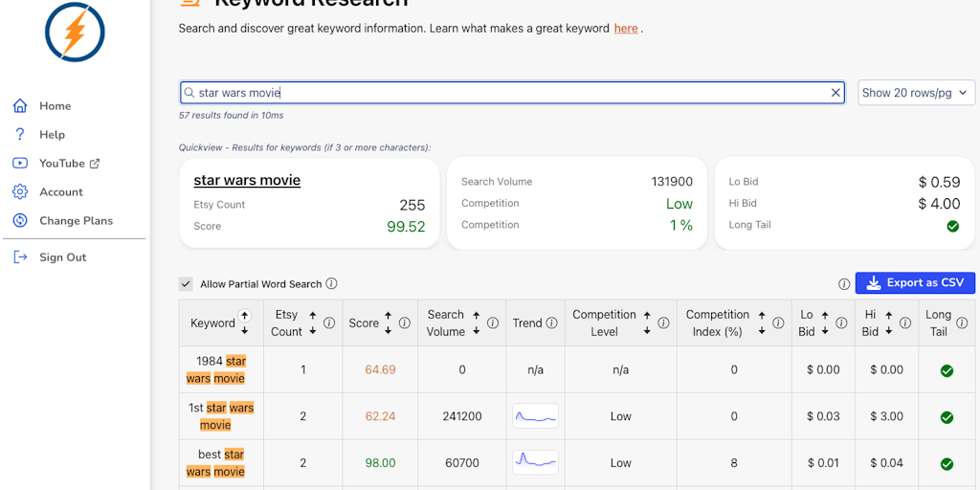The height and width of the screenshot is (490, 980).
Task: Sort Lo Bid column ascending
Action: click(x=825, y=316)
